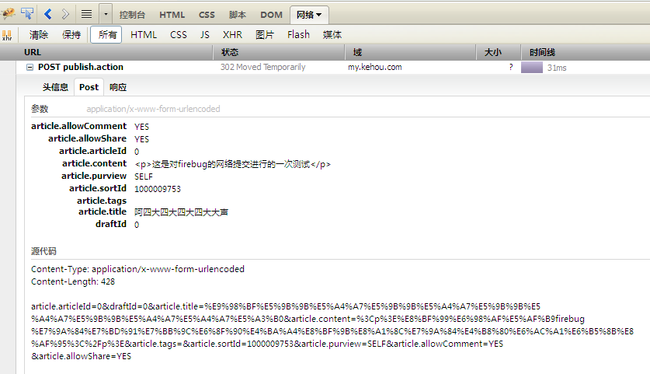Click the XHR break icon in the filter bar

7,35
